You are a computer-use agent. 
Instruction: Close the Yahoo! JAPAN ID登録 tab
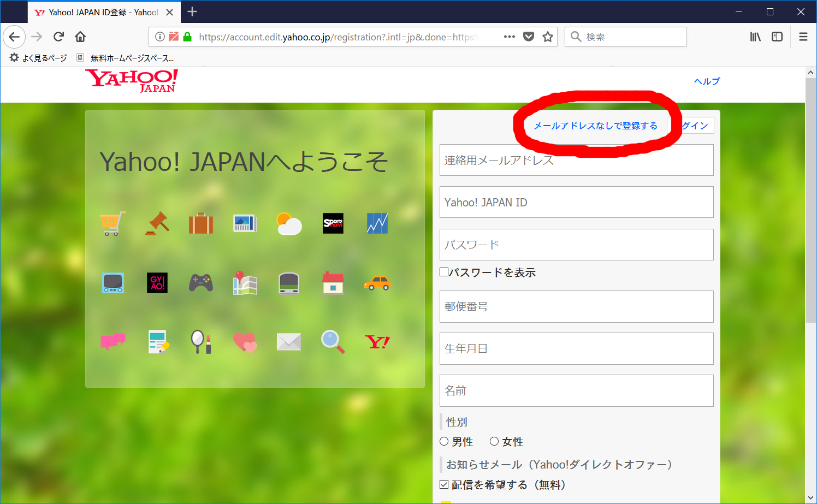click(x=170, y=12)
